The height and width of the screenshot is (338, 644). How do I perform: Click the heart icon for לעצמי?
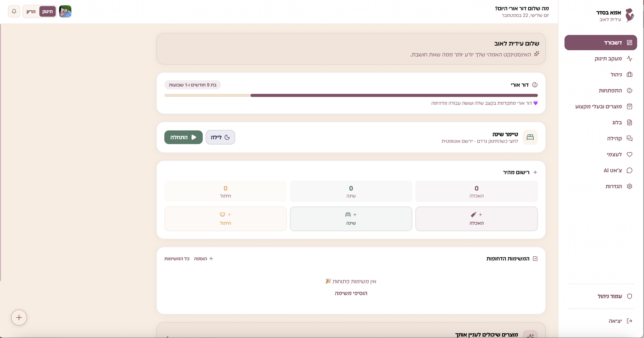pyautogui.click(x=630, y=155)
